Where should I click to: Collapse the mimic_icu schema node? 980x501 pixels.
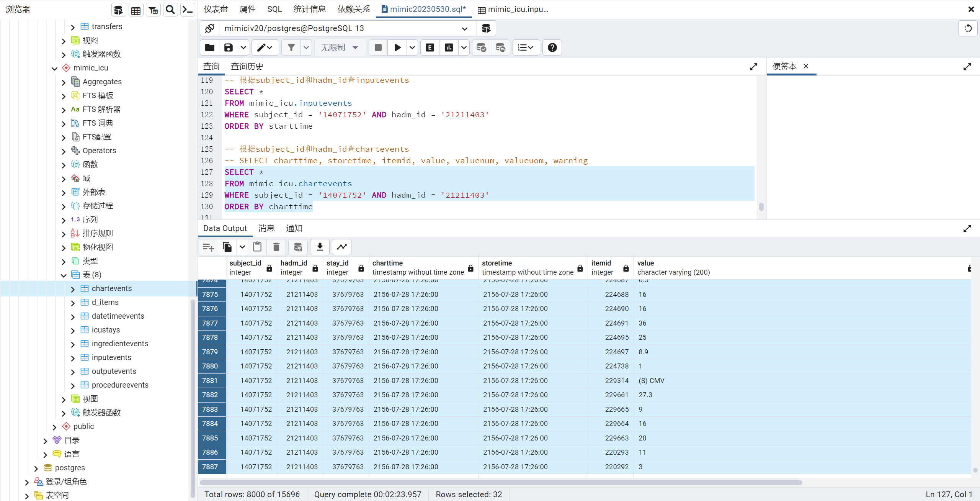54,68
